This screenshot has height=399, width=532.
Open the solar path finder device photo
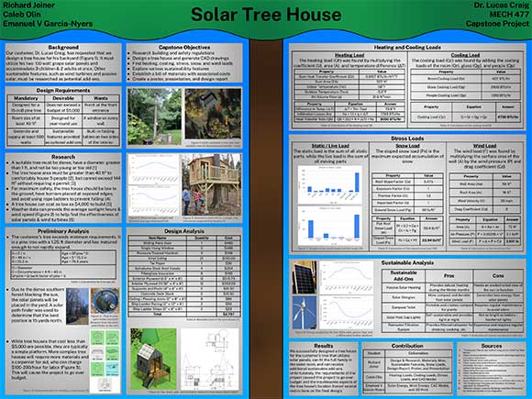tap(105, 301)
